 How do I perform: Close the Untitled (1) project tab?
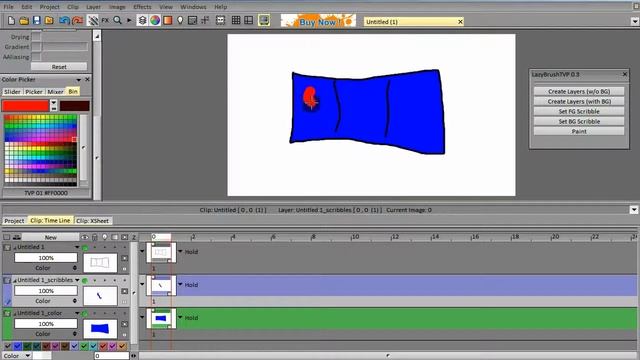[460, 22]
